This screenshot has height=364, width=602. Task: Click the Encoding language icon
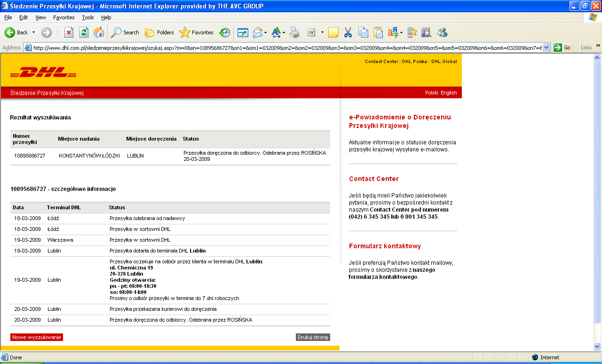coord(393,32)
